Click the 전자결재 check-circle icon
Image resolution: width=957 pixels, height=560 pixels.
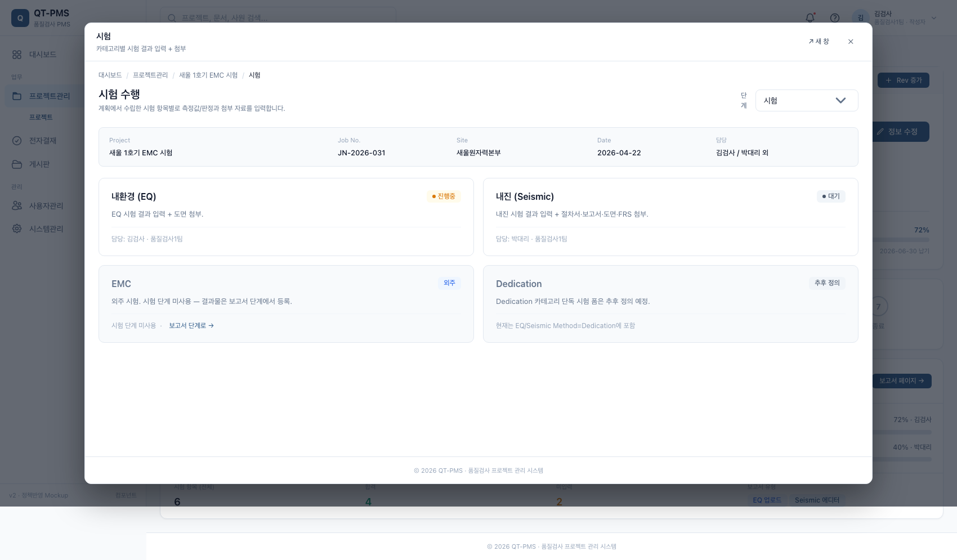point(17,141)
